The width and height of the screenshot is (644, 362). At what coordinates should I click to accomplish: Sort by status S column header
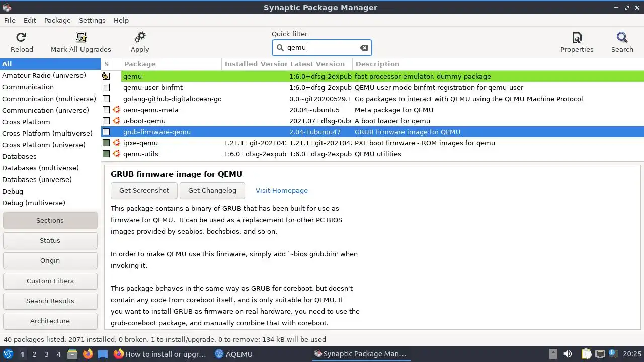coord(106,64)
